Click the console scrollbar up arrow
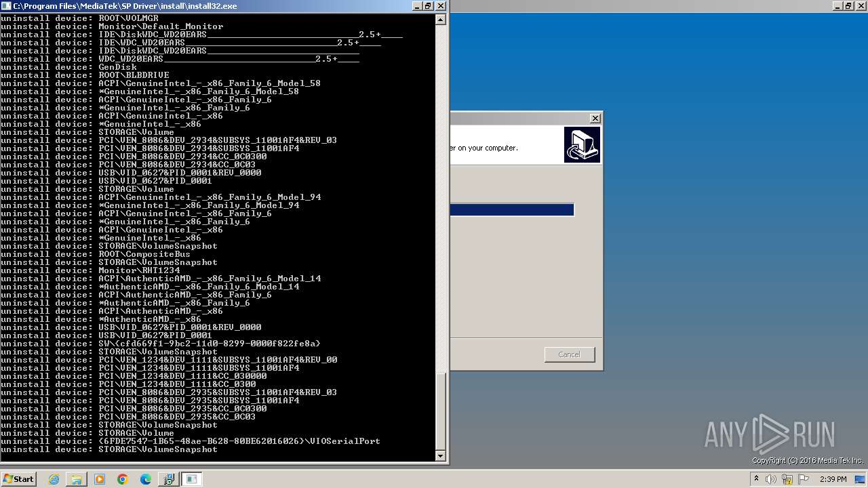 click(441, 19)
